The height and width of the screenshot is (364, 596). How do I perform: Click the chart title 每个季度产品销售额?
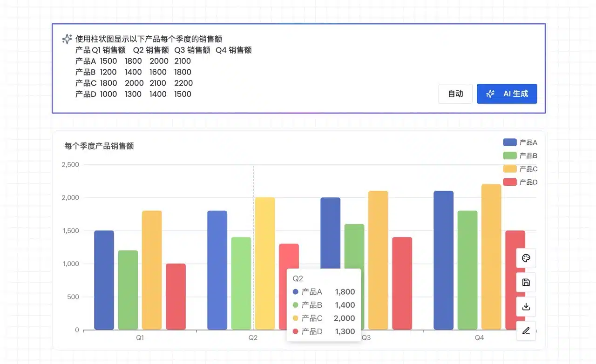pos(99,146)
